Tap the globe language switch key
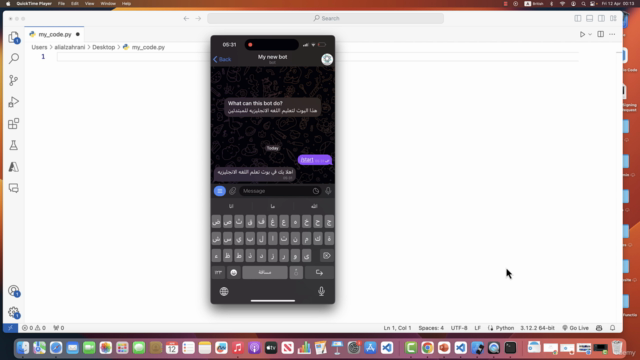Viewport: 640px width, 360px height. 224,291
